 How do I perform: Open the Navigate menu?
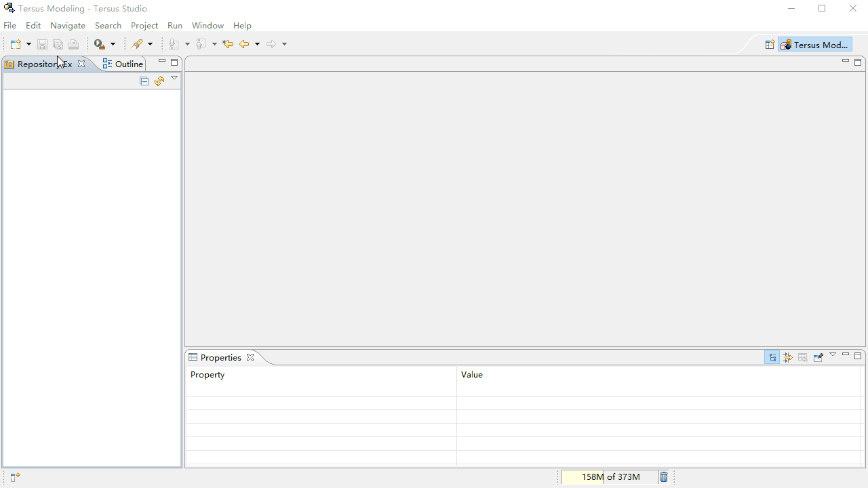click(68, 26)
